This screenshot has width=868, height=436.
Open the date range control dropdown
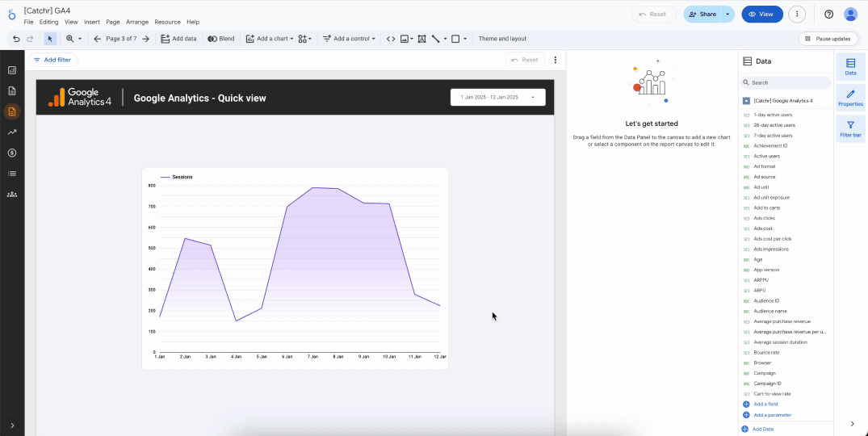pos(497,97)
